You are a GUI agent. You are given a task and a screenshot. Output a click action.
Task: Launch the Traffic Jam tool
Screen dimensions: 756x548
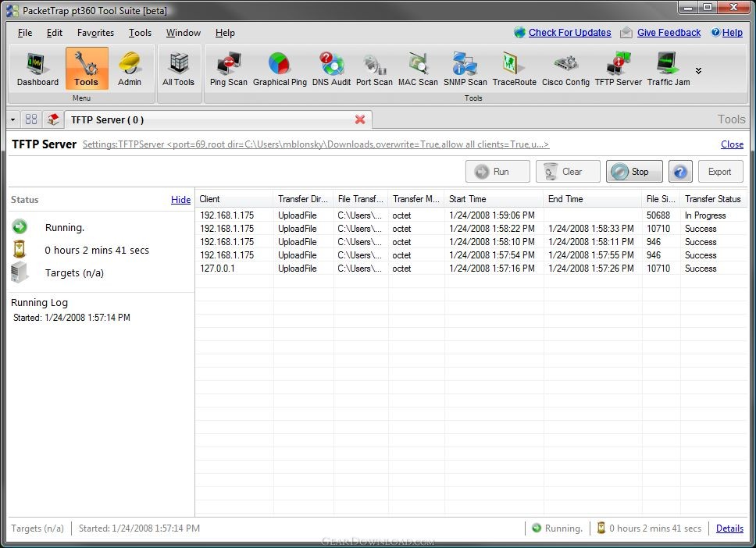coord(669,69)
